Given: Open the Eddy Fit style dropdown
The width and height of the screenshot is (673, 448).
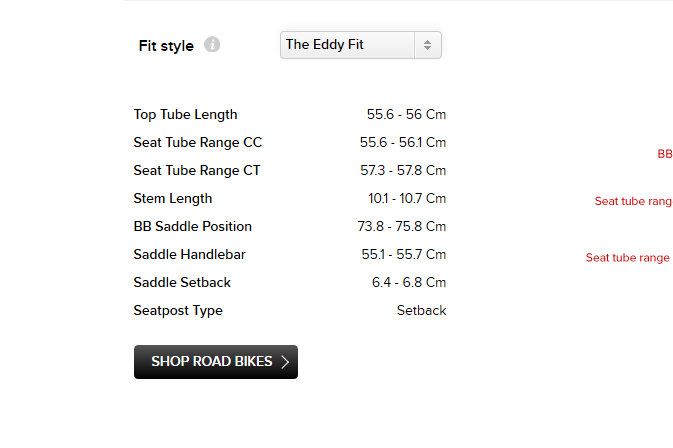Looking at the screenshot, I should [360, 45].
